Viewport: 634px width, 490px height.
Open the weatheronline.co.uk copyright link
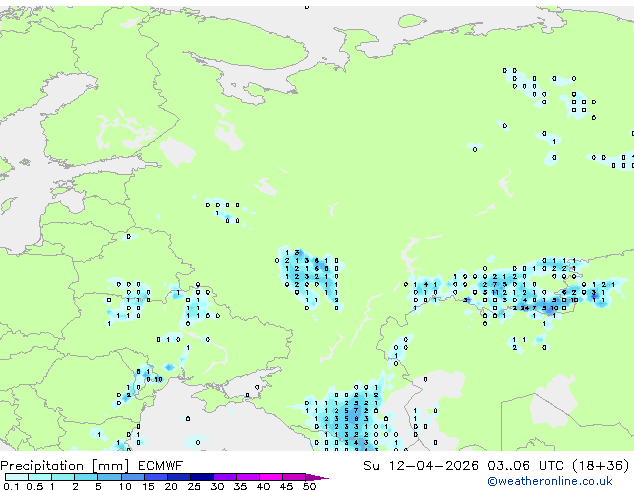[550, 481]
